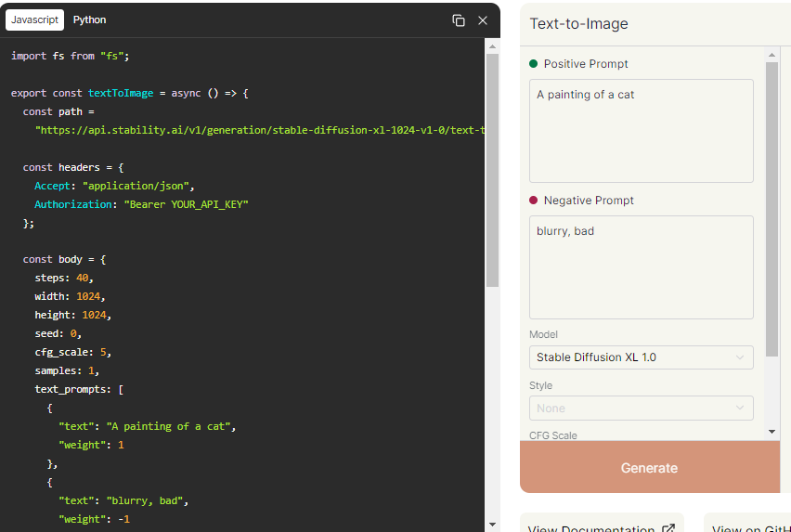
Task: Copy the code snippet with the copy icon
Action: [x=458, y=20]
